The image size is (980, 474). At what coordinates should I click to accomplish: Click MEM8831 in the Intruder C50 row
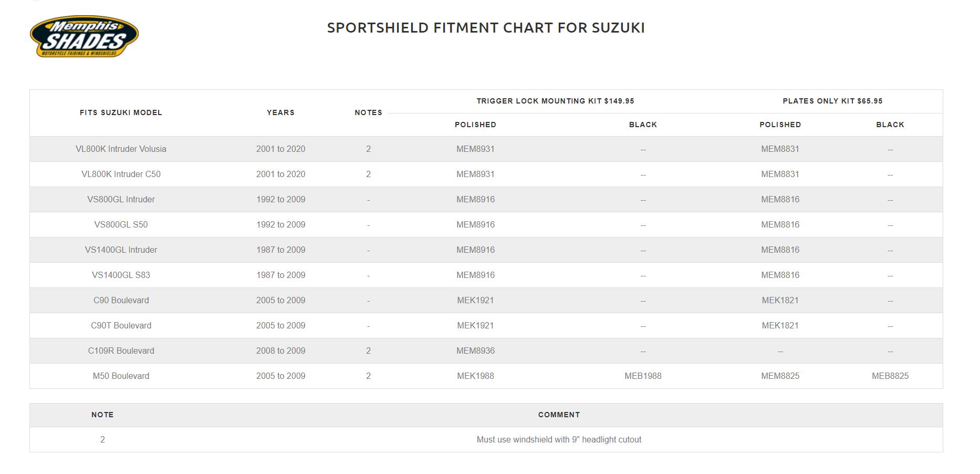coord(780,174)
